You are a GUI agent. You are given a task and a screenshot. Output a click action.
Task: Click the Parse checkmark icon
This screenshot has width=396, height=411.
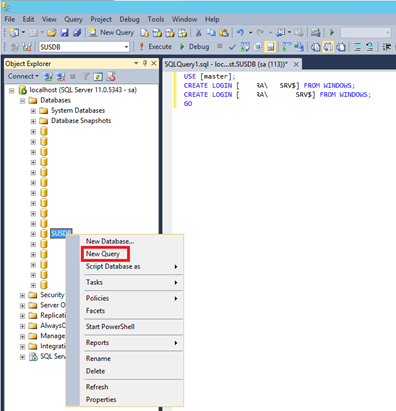(x=232, y=47)
